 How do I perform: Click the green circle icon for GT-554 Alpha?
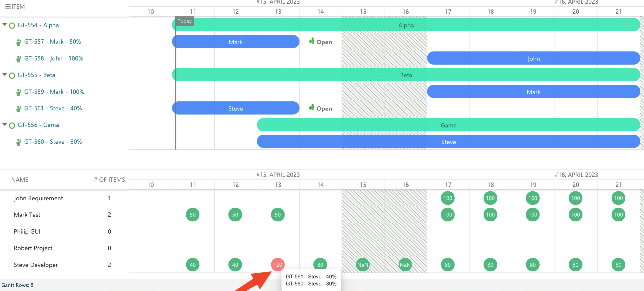point(12,26)
